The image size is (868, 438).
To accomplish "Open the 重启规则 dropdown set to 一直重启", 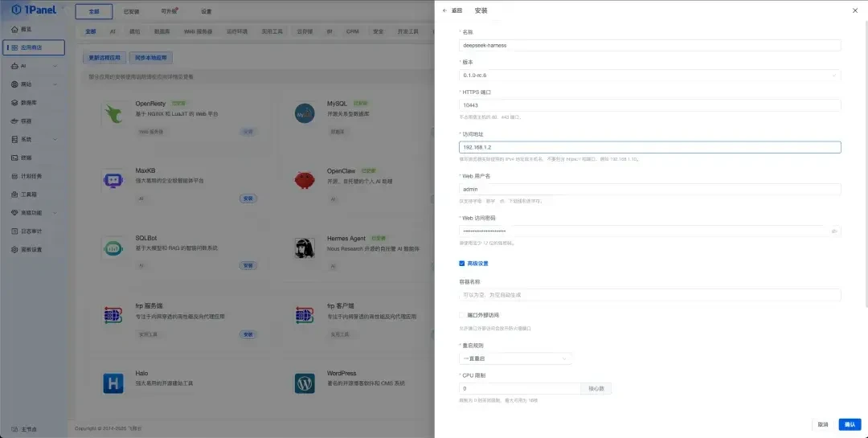I will click(x=515, y=358).
